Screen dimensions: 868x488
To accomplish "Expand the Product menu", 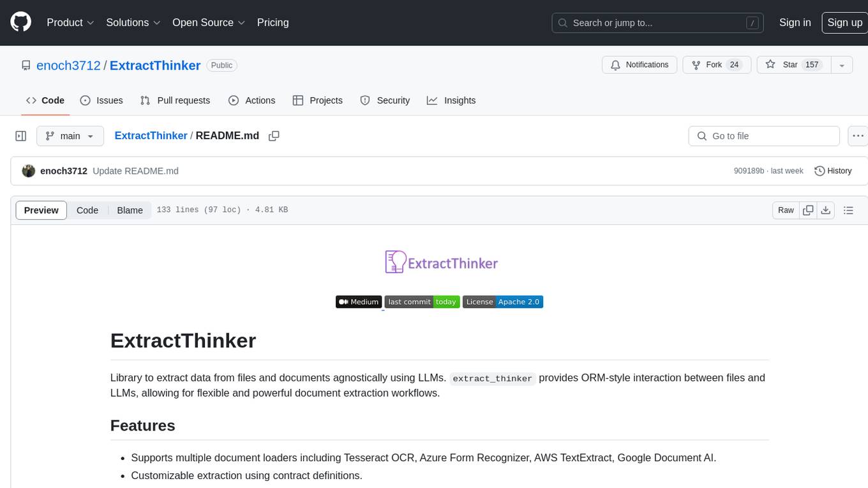I will coord(70,22).
